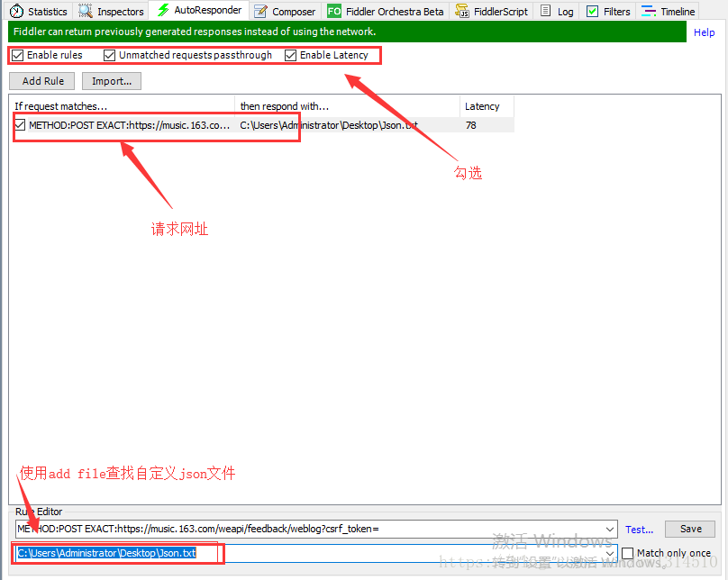Image resolution: width=728 pixels, height=580 pixels.
Task: Expand the response file path dropdown
Action: tap(610, 553)
